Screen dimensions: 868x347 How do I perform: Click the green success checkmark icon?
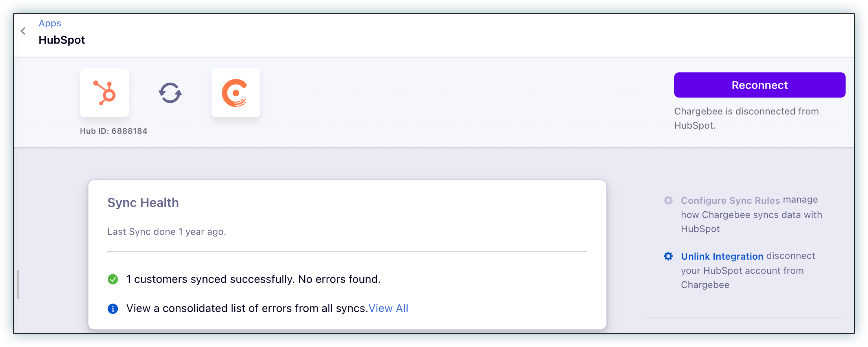pos(113,279)
